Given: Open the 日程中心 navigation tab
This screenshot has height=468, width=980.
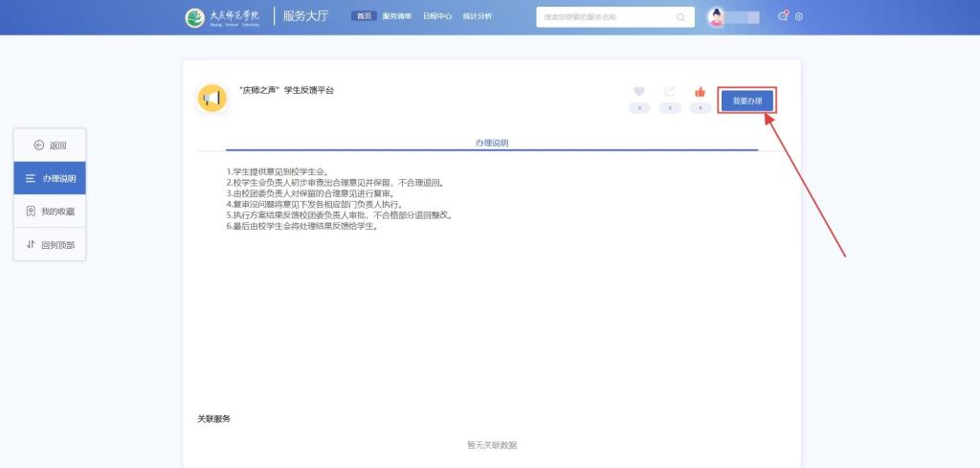Looking at the screenshot, I should pos(437,16).
